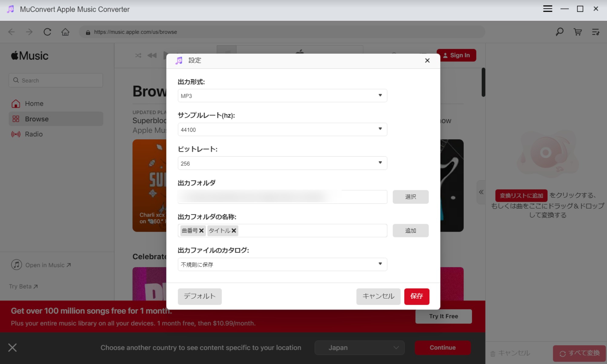Open the bitrate 256 dropdown
607x364 pixels.
[x=282, y=163]
